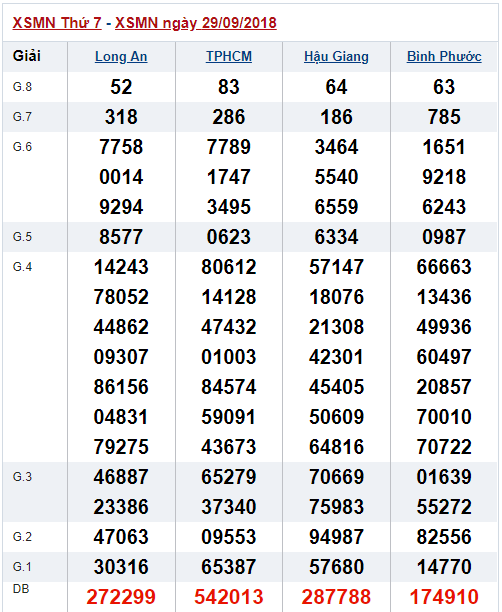Select Bình Phước special prize 174910
502x612 pixels.
pyautogui.click(x=444, y=597)
